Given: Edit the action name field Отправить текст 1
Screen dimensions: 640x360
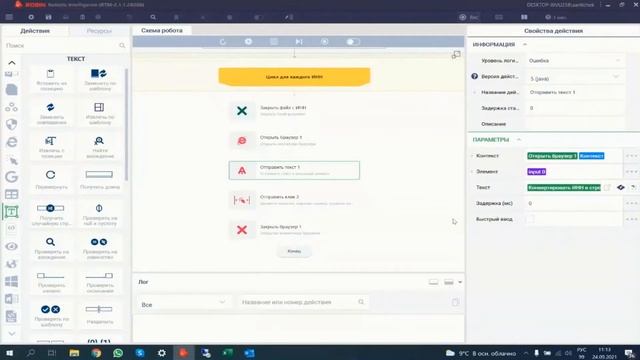Looking at the screenshot, I should pyautogui.click(x=574, y=92).
